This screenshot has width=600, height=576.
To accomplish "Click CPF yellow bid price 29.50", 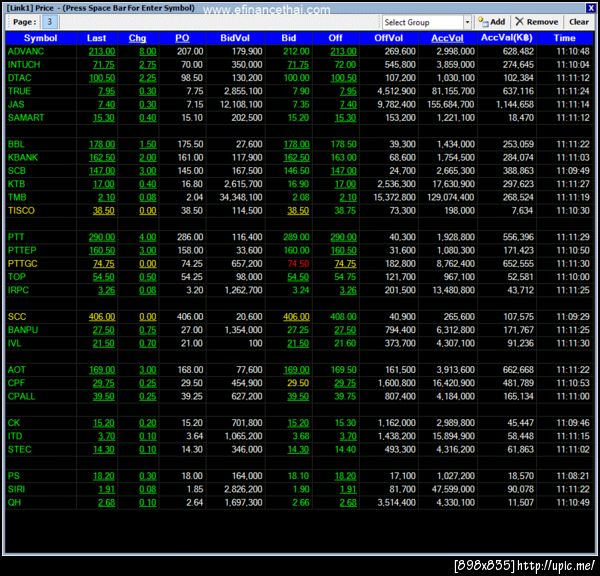I will (x=298, y=383).
